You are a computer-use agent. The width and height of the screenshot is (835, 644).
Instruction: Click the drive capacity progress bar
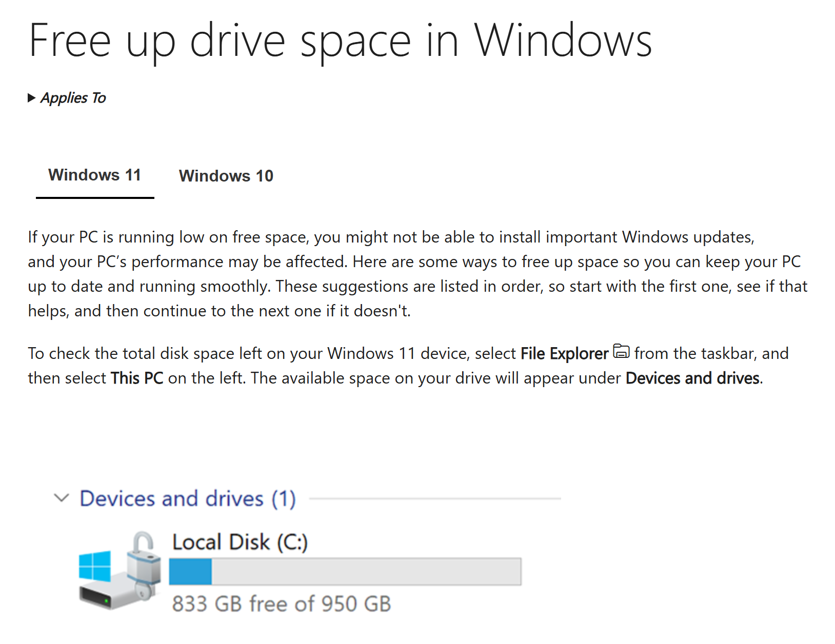(345, 571)
